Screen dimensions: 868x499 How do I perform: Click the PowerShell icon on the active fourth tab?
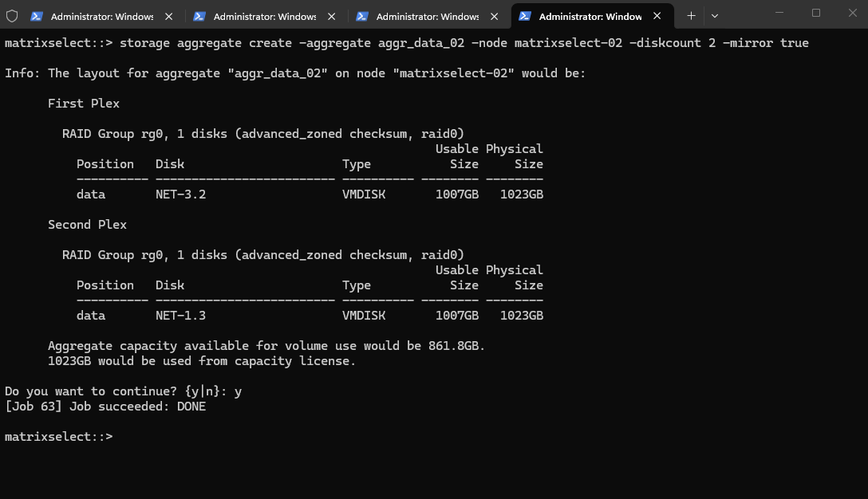(x=525, y=16)
